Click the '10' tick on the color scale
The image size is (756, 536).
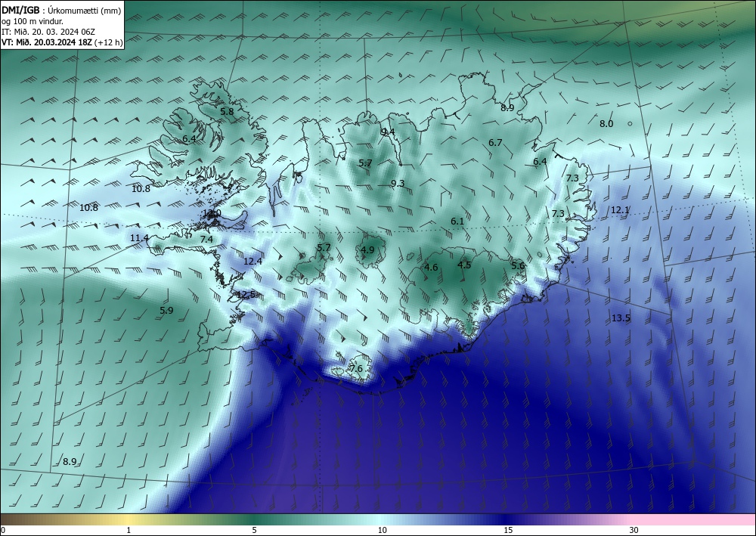coord(383,530)
